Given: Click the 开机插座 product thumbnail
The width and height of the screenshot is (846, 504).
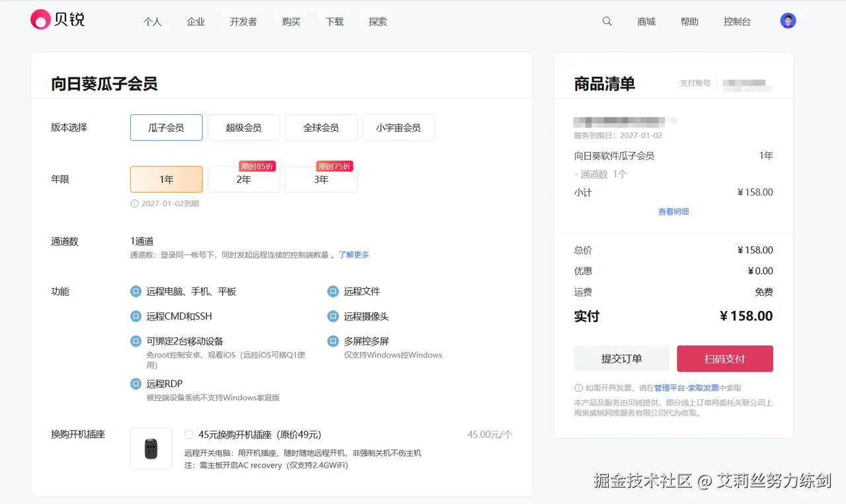Looking at the screenshot, I should tap(151, 449).
